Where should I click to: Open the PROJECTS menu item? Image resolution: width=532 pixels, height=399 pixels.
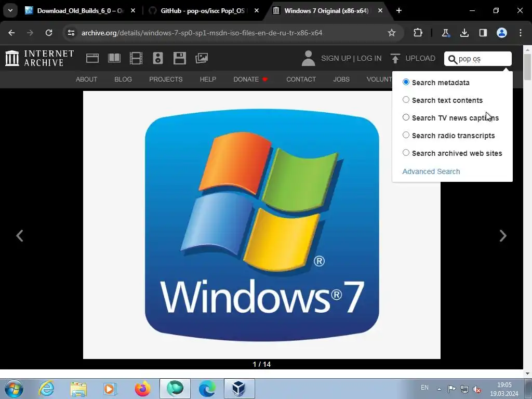(x=166, y=79)
